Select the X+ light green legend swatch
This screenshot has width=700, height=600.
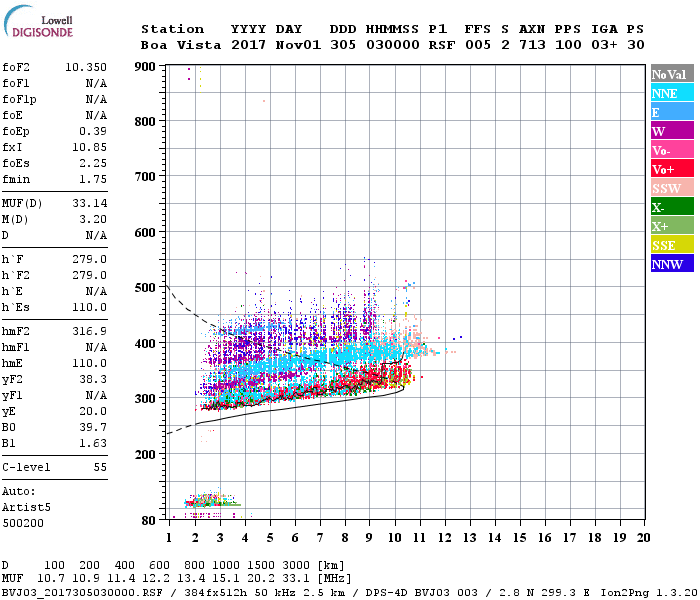click(672, 226)
